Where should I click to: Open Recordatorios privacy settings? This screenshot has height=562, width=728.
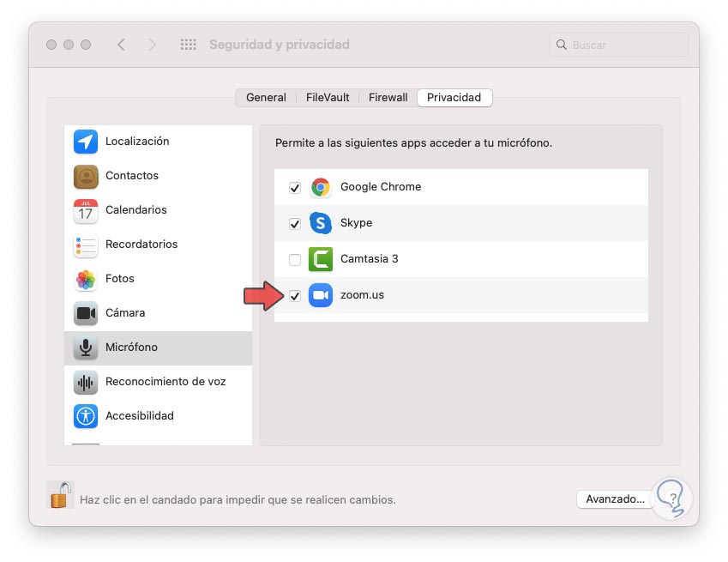coord(141,245)
